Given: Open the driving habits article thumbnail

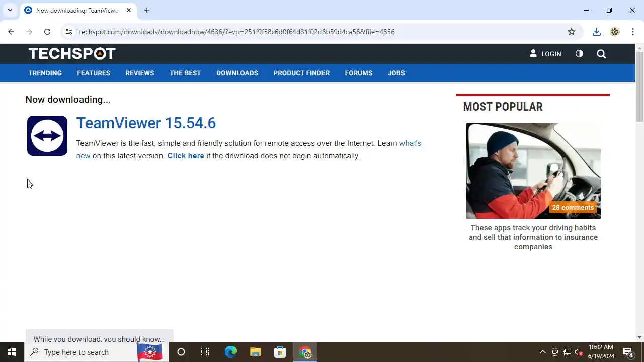Looking at the screenshot, I should click(533, 171).
